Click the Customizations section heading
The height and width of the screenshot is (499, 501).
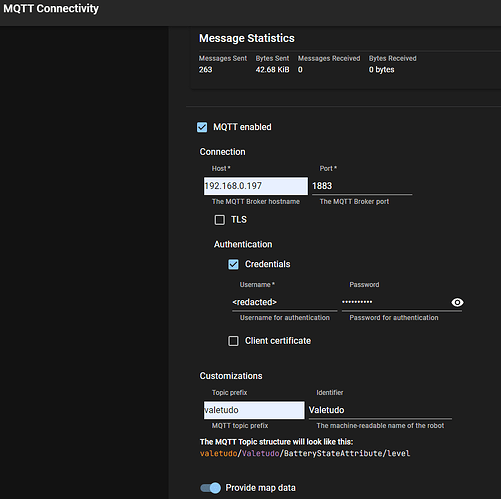[x=231, y=376]
